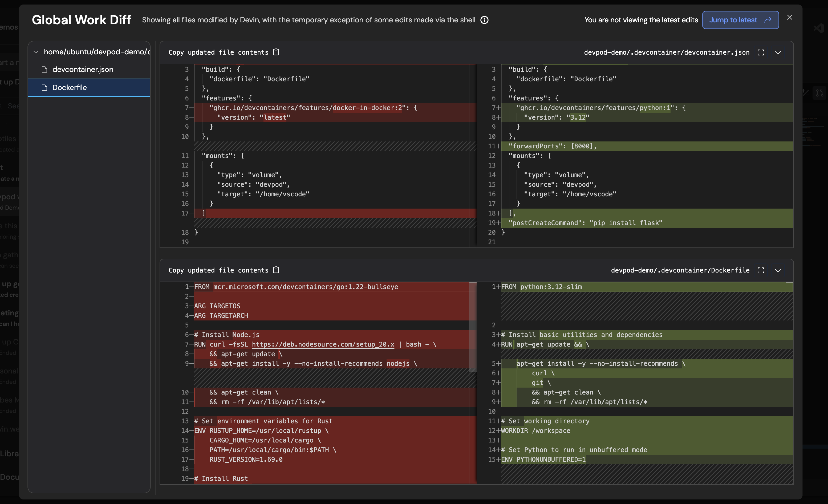Viewport: 828px width, 504px height.
Task: Click the devcontainer.json file path header
Action: point(666,52)
